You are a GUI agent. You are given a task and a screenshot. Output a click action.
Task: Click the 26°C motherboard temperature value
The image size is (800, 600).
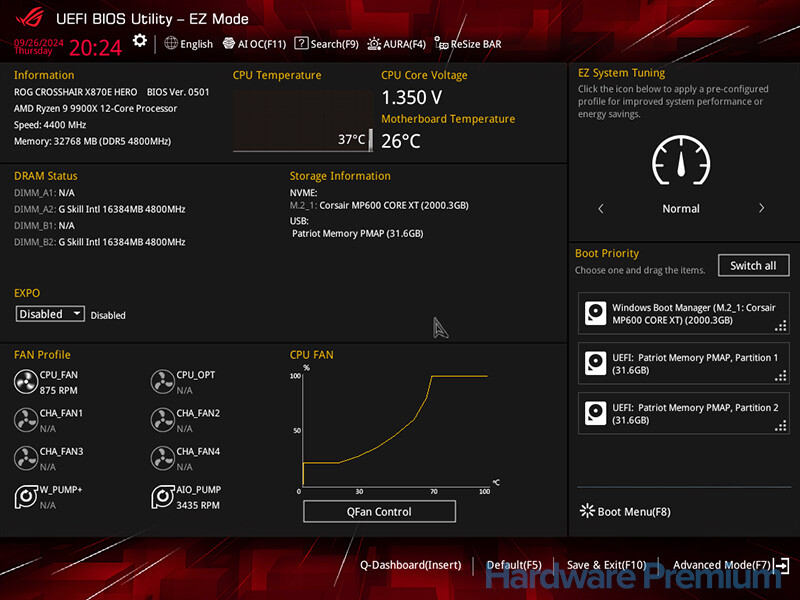(x=401, y=141)
